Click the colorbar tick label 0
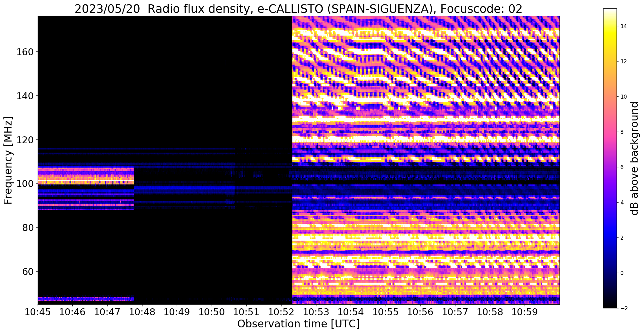Screen dimensions: 644x333 point(622,273)
